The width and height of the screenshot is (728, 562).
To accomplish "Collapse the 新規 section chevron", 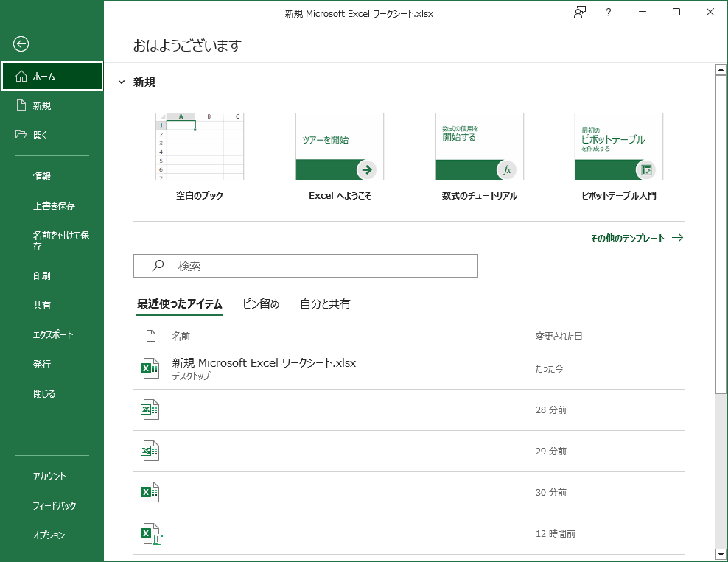I will (x=122, y=82).
